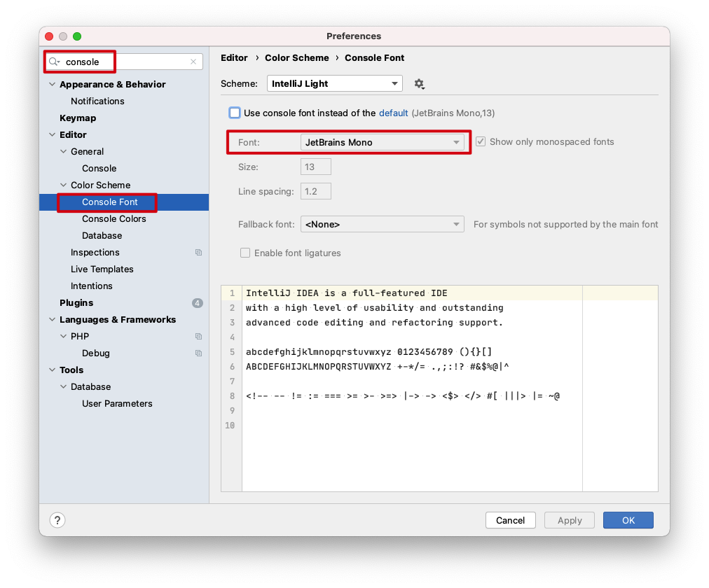Select Console under General

pos(99,169)
